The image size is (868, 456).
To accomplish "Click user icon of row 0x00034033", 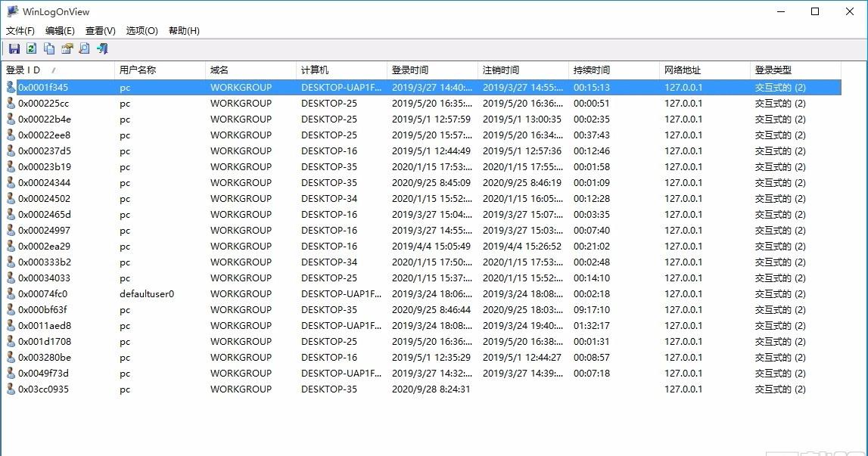I will click(11, 278).
